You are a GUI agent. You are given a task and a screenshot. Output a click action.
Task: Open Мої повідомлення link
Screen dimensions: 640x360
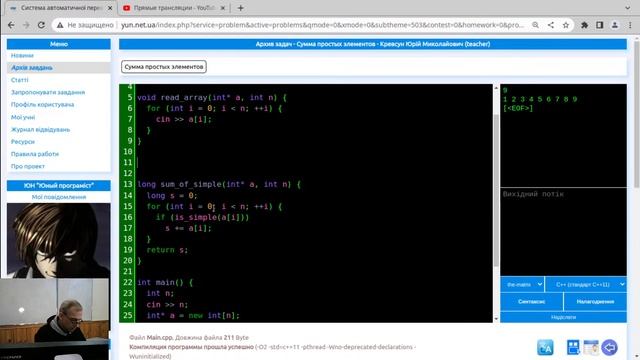(59, 197)
